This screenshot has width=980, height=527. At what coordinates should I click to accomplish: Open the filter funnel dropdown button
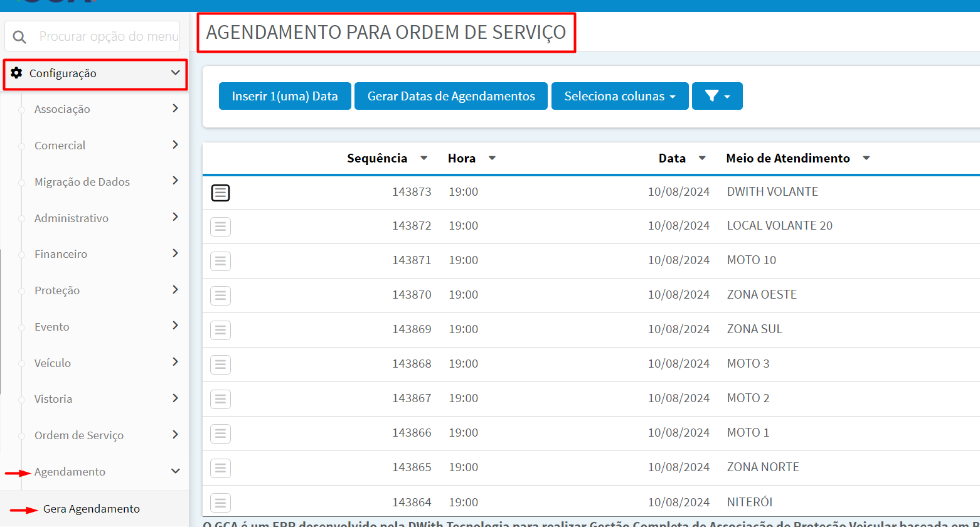pyautogui.click(x=717, y=96)
